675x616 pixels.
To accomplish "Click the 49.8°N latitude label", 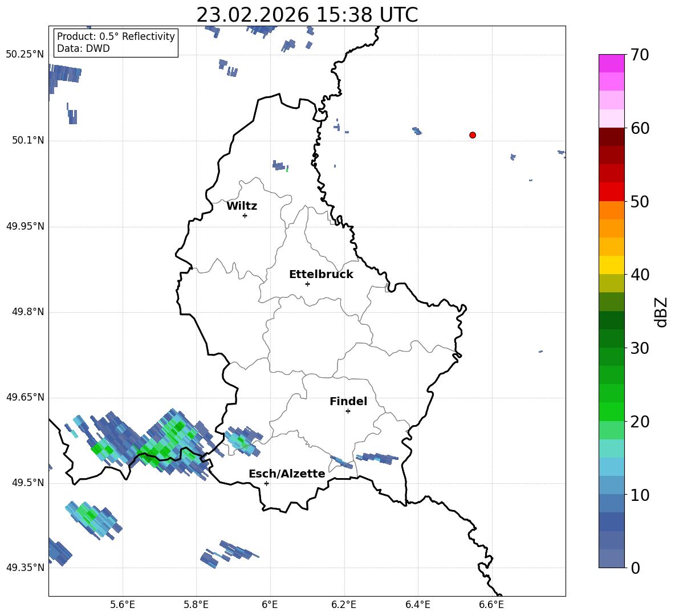I will point(28,312).
